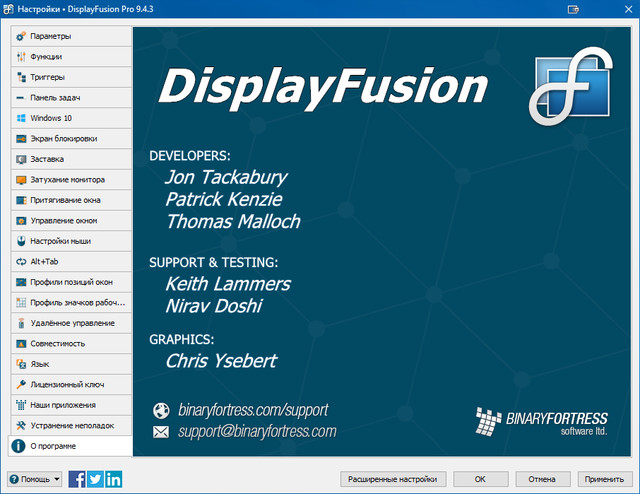Click the globe icon beside support website

point(160,410)
